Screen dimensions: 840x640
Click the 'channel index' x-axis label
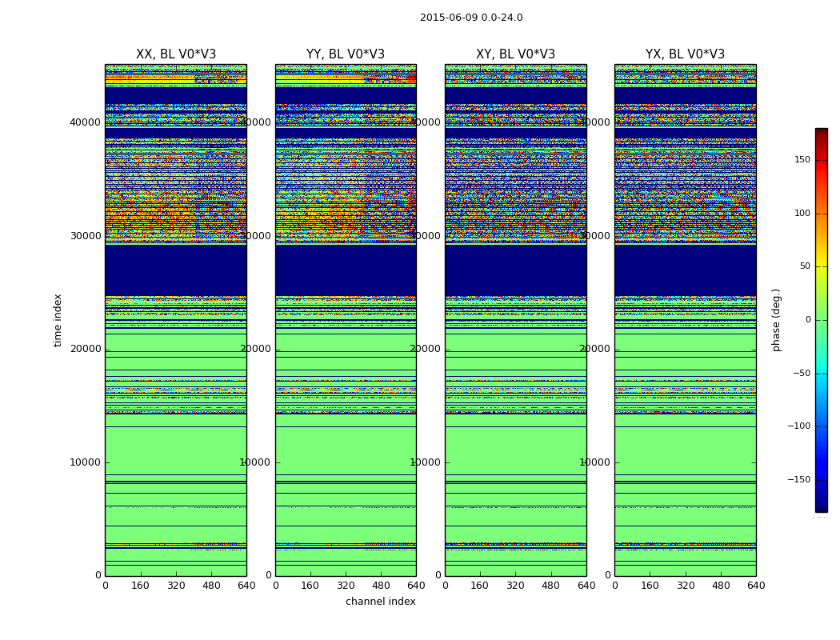coord(380,602)
